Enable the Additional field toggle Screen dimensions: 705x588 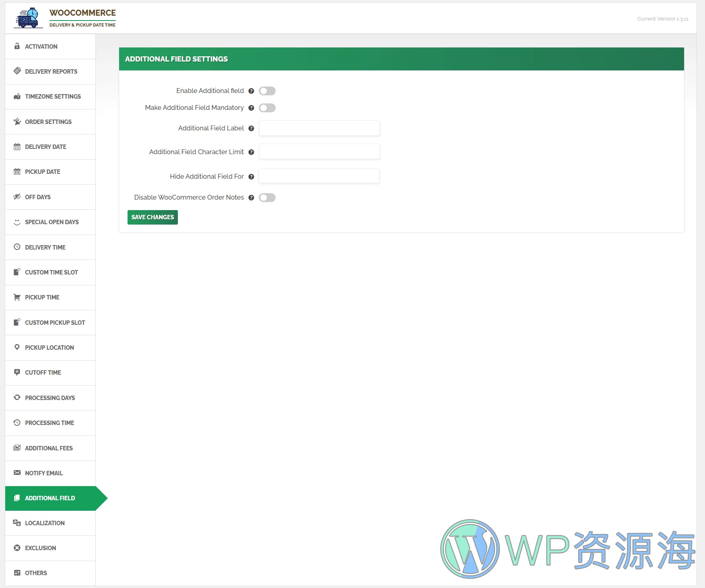267,91
